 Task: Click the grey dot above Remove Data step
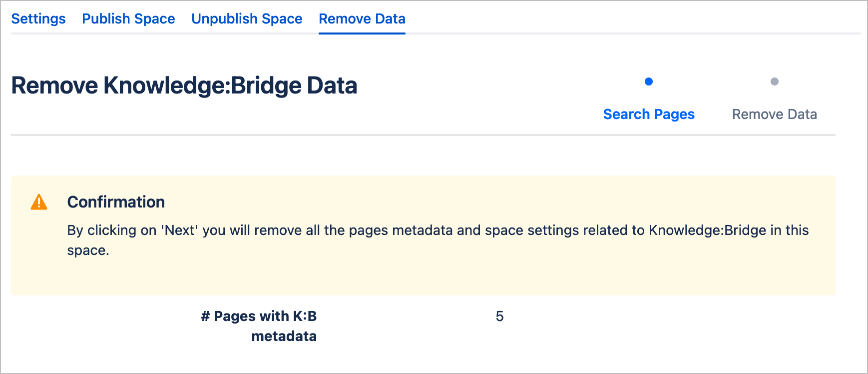click(775, 81)
